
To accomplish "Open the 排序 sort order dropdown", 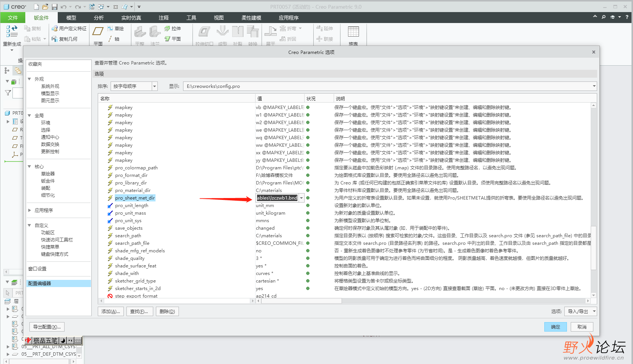I will [154, 86].
